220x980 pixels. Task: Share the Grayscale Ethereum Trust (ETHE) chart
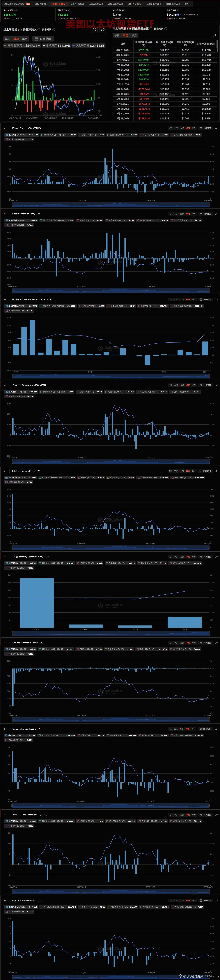click(x=217, y=643)
